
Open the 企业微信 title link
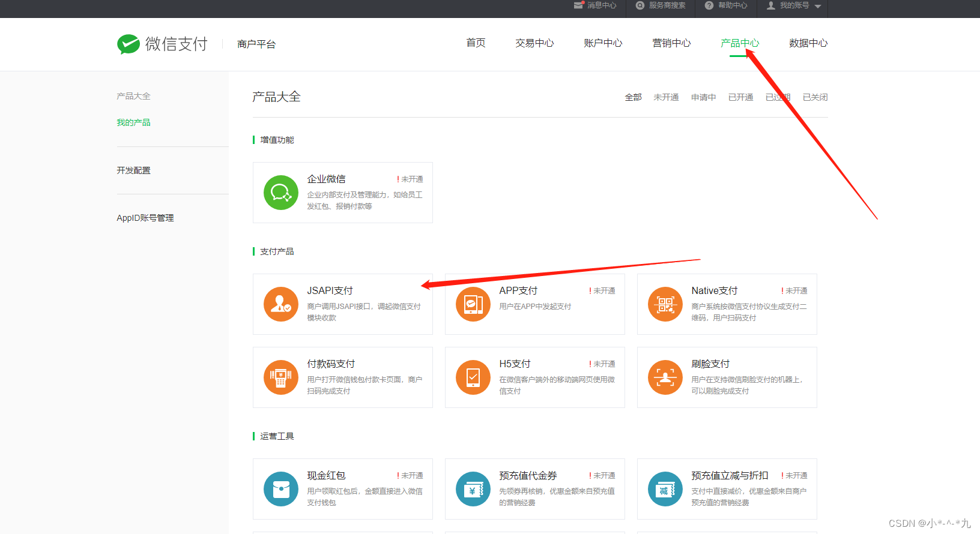(326, 179)
